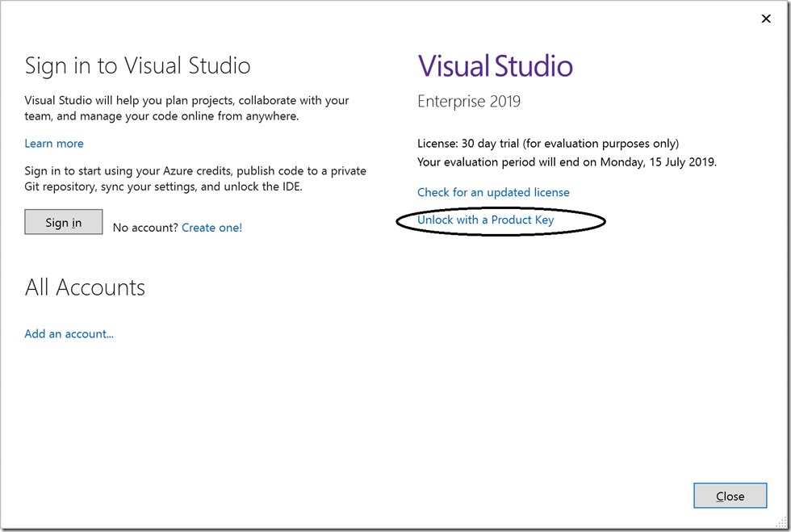This screenshot has width=791, height=532.
Task: Click the evaluation period end date text
Action: (567, 162)
